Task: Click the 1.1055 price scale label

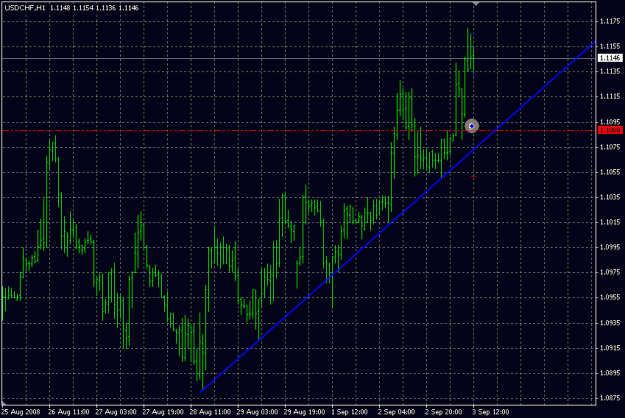Action: point(610,172)
